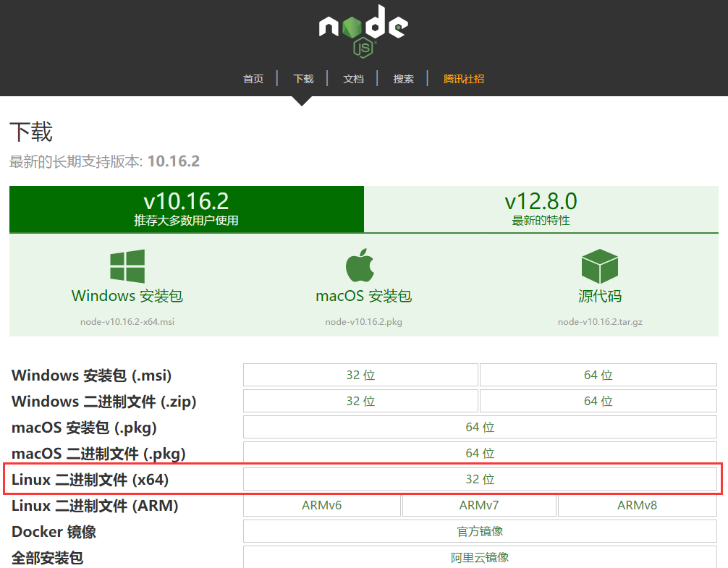Open the 阿里云镜像 link
Screen dimensions: 728x568
tap(480, 557)
